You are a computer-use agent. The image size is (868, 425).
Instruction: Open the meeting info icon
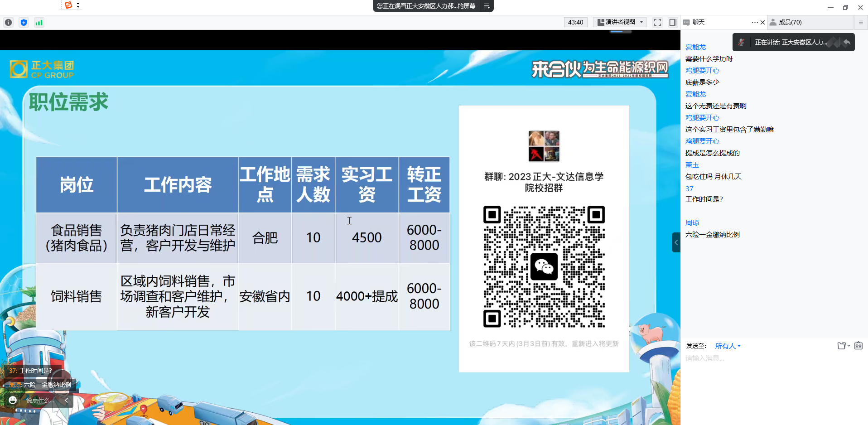coord(8,22)
